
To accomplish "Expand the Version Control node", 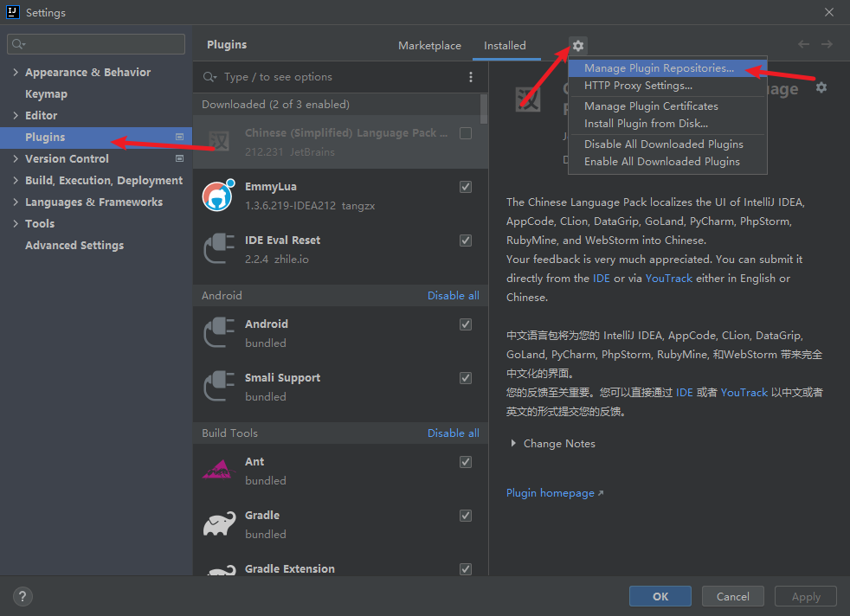I will click(16, 158).
